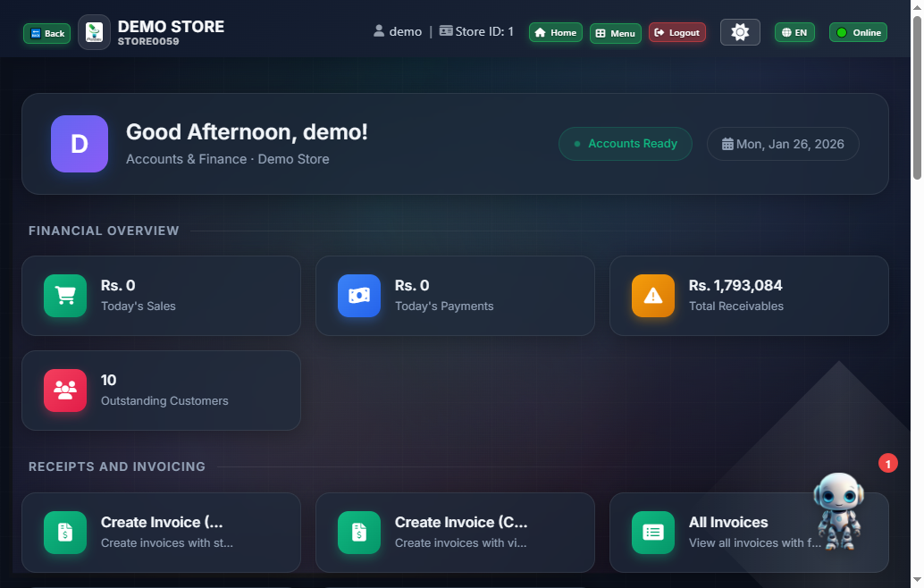Select the 'Today's Sales' label
This screenshot has height=588, width=924.
pyautogui.click(x=139, y=307)
